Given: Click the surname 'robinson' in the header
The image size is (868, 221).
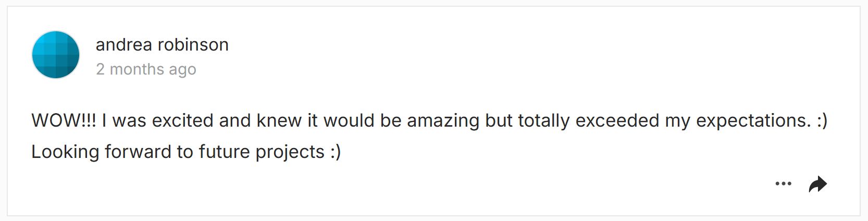Looking at the screenshot, I should [x=193, y=45].
